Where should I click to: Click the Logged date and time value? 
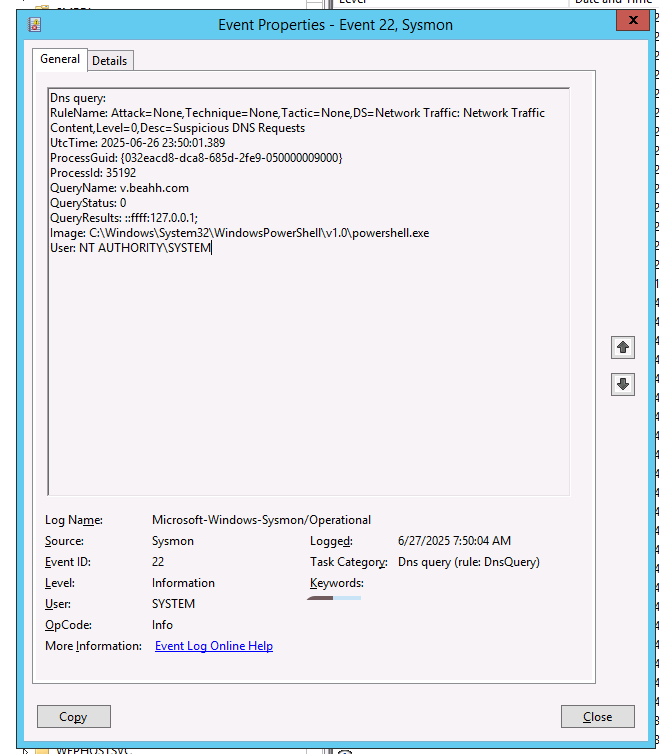point(454,541)
